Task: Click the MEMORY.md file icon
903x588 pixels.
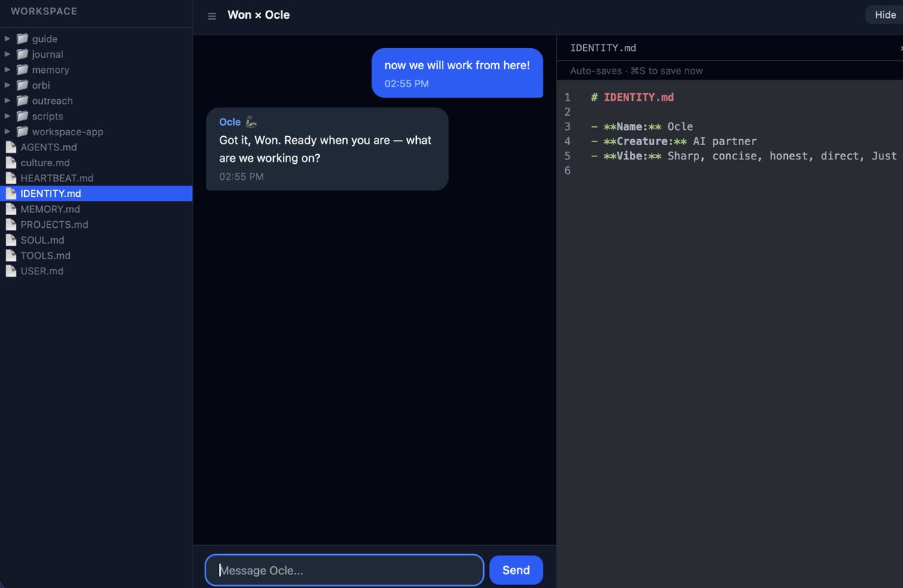Action: click(11, 208)
